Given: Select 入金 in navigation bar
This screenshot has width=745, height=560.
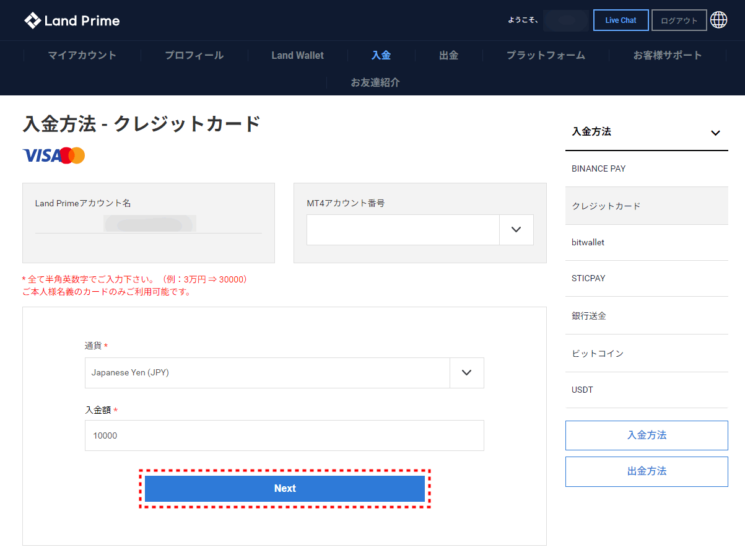Looking at the screenshot, I should pos(381,55).
